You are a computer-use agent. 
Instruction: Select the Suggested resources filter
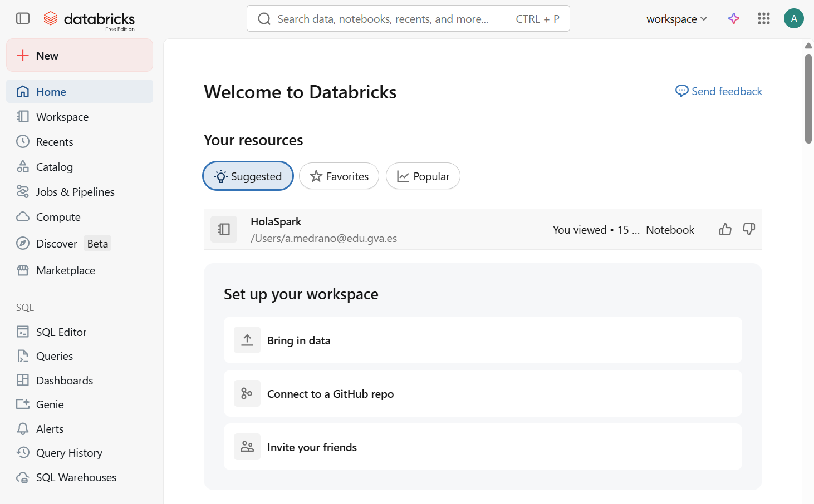[x=248, y=176]
